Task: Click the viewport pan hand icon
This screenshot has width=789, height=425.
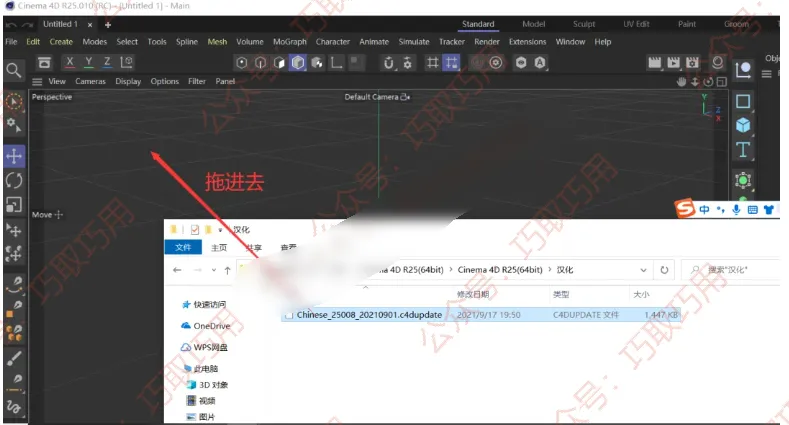Action: pos(681,81)
